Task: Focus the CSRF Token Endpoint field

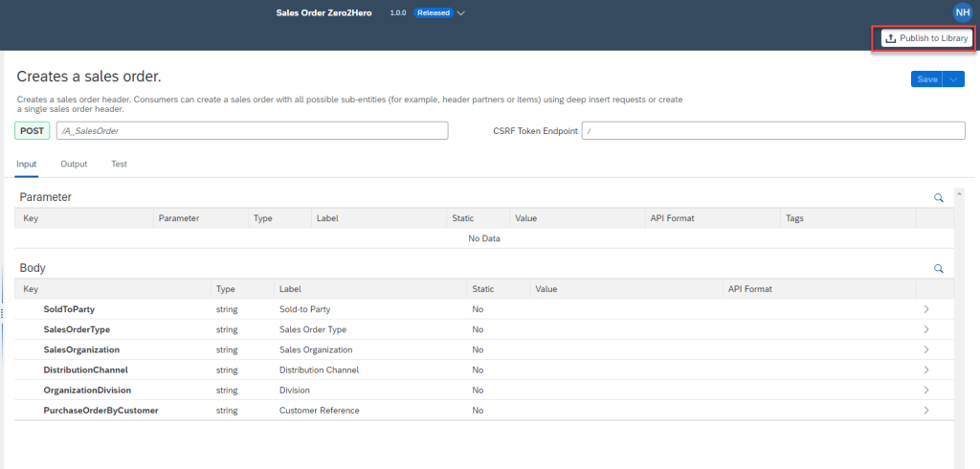Action: coord(773,131)
